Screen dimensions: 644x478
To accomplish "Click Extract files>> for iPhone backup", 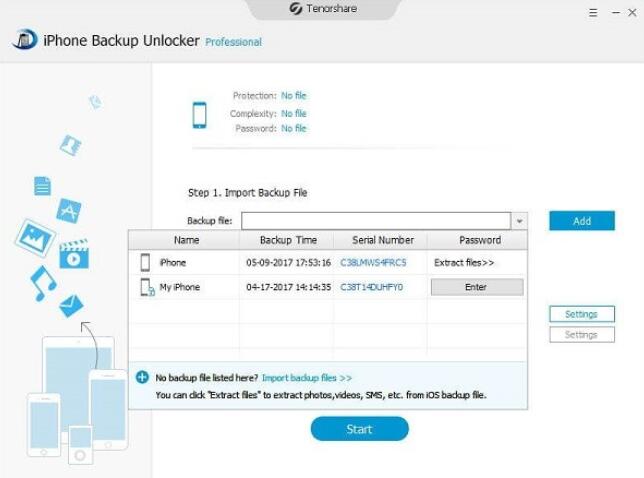I will point(464,262).
